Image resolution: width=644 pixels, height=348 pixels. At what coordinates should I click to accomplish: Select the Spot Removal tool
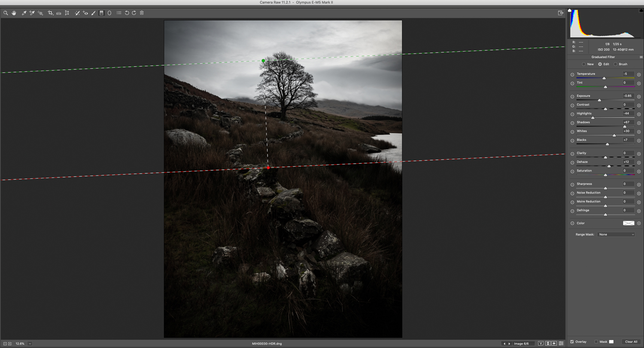point(77,13)
